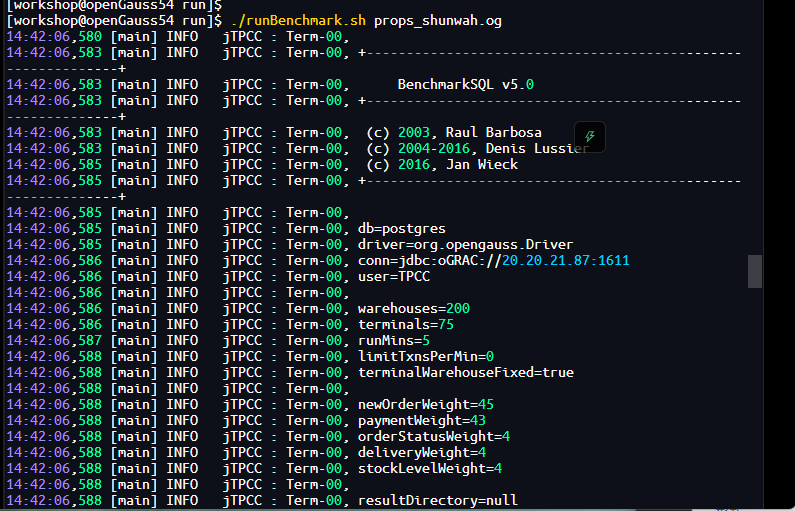Click the paymentWeight=43 line
The width and height of the screenshot is (795, 511).
422,420
